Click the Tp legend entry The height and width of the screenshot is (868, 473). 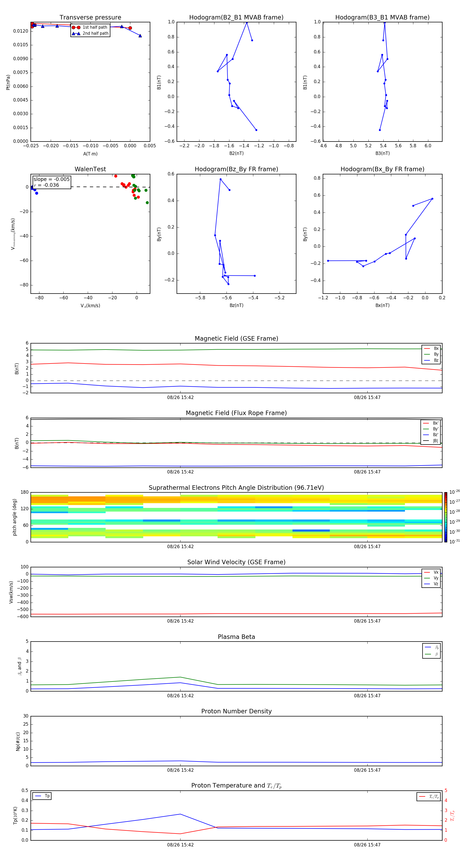[x=42, y=796]
